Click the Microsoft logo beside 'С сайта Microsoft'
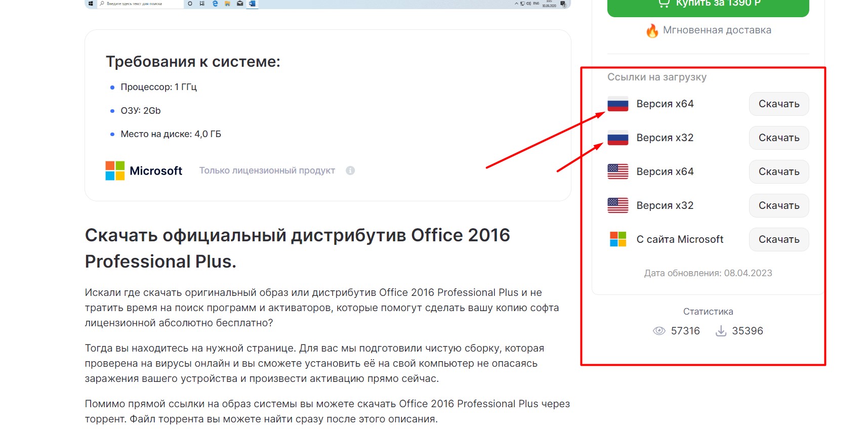868x433 pixels. (x=618, y=239)
